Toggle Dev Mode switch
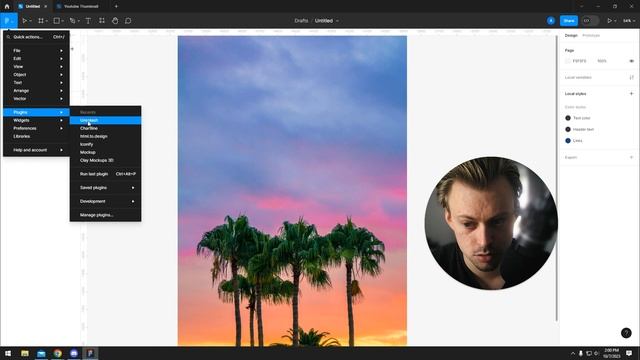This screenshot has width=640, height=360. (x=590, y=20)
